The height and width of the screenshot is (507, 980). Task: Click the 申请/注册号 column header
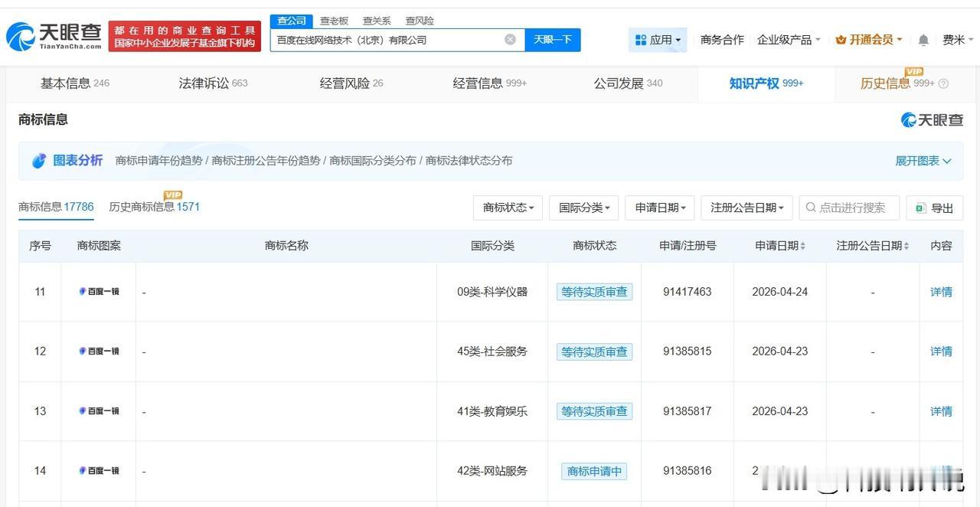click(x=688, y=246)
